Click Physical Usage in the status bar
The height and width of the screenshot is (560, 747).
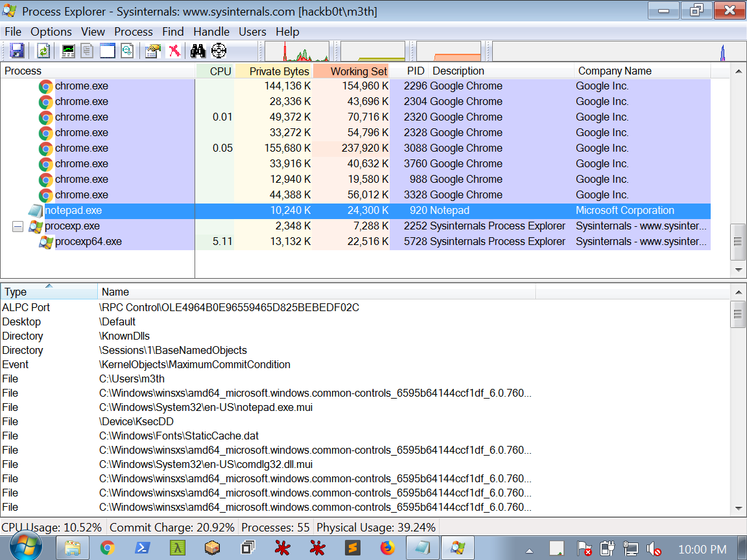click(376, 528)
